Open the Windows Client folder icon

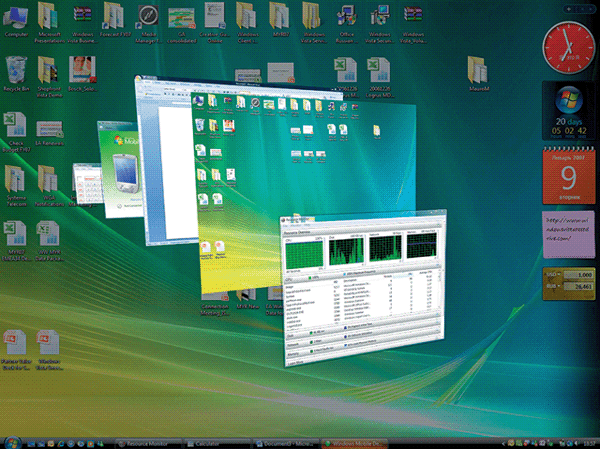(247, 22)
